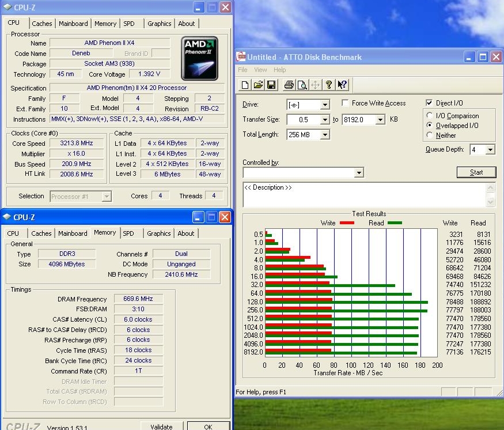Open Print Preview icon in ATTO toolbar
The image size is (504, 430).
[x=302, y=85]
